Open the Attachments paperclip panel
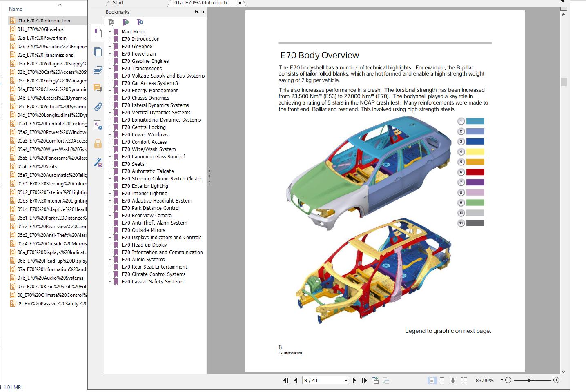This screenshot has height=392, width=586. tap(98, 107)
